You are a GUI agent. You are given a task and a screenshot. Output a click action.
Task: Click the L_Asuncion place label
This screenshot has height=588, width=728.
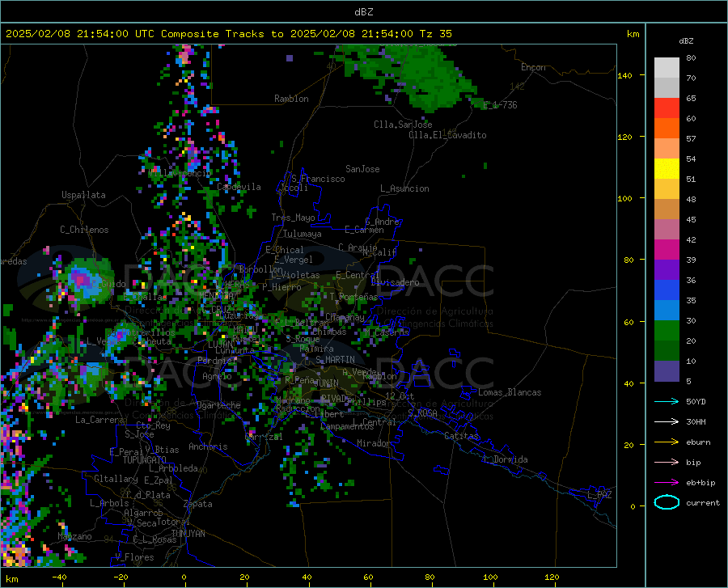[x=404, y=188]
